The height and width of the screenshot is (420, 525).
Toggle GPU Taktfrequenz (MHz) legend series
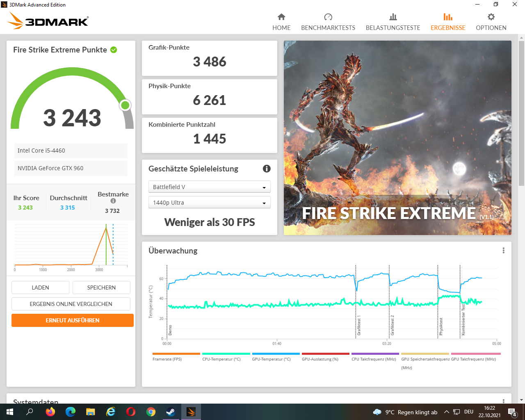(475, 357)
